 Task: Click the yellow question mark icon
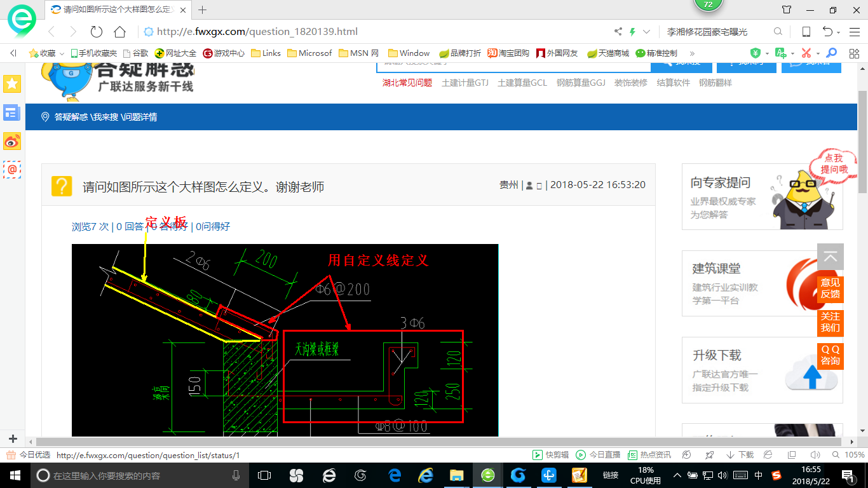tap(62, 186)
